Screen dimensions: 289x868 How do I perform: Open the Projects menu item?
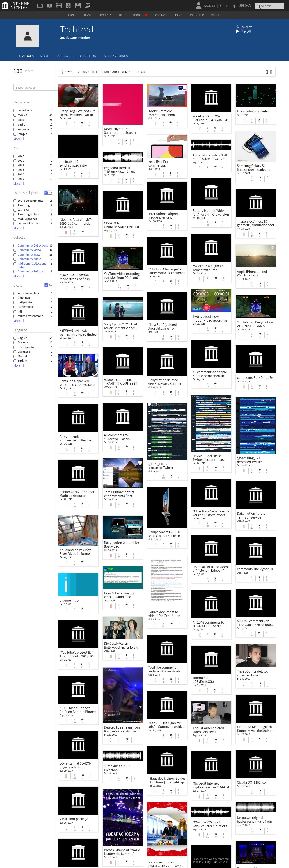pos(105,15)
